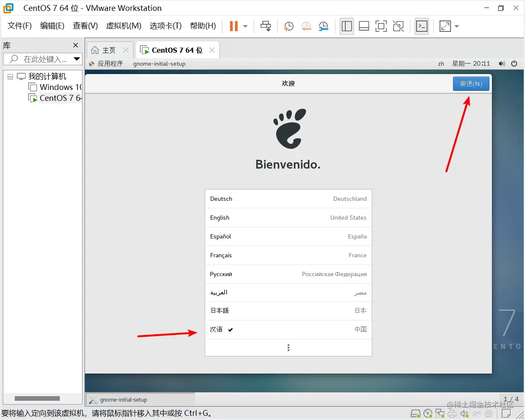The width and height of the screenshot is (525, 420).
Task: Open the 虚拟机(M) menu
Action: 124,26
